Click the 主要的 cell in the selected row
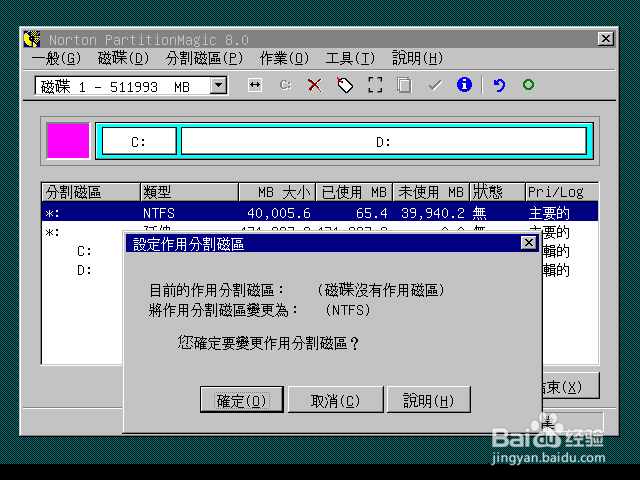This screenshot has height=480, width=640. (x=549, y=213)
